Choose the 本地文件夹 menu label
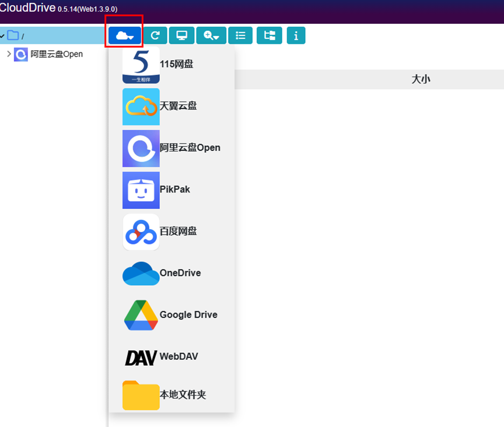 click(183, 394)
